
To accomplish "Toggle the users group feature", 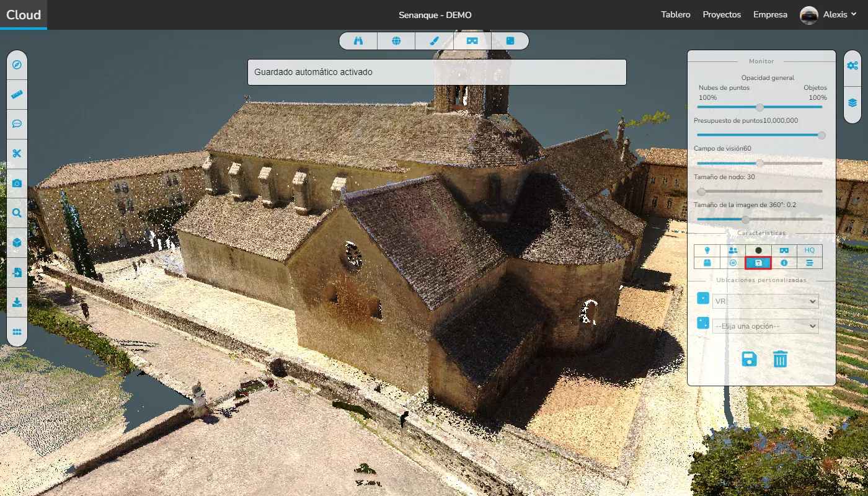I will click(733, 250).
